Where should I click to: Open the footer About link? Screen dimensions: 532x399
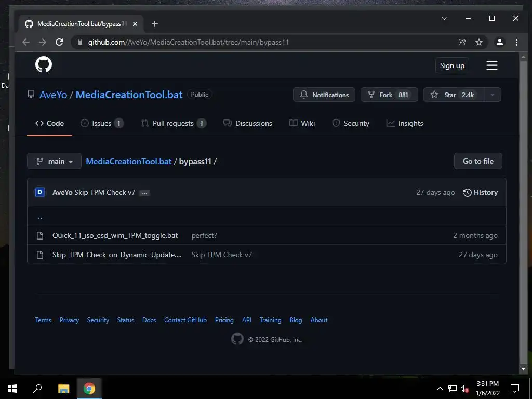[x=319, y=320]
